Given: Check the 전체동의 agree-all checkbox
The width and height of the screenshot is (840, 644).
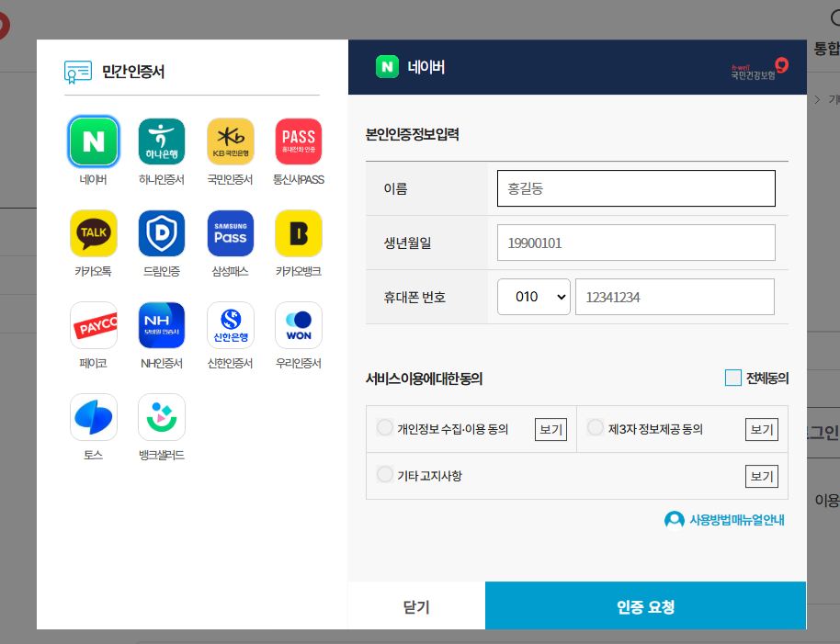Looking at the screenshot, I should coord(732,378).
